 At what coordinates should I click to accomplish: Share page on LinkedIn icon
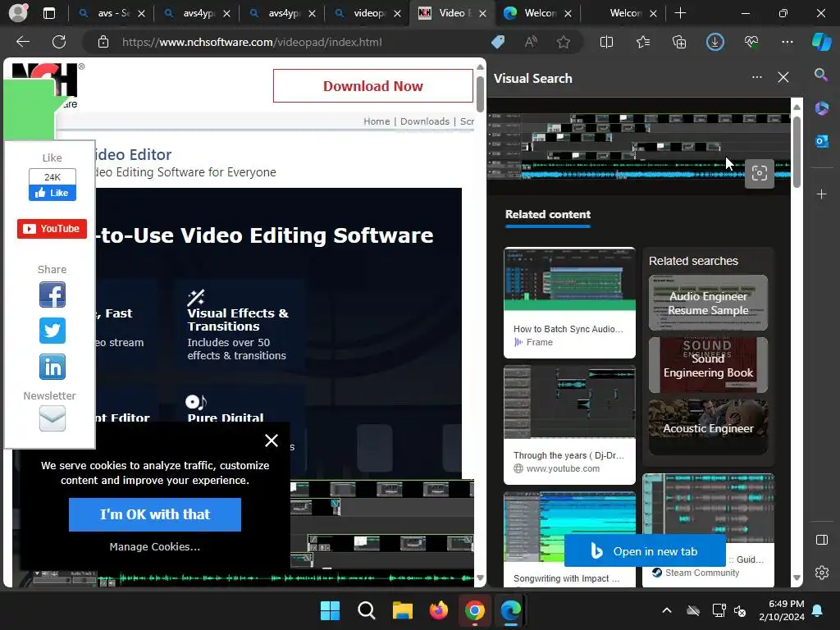[52, 367]
